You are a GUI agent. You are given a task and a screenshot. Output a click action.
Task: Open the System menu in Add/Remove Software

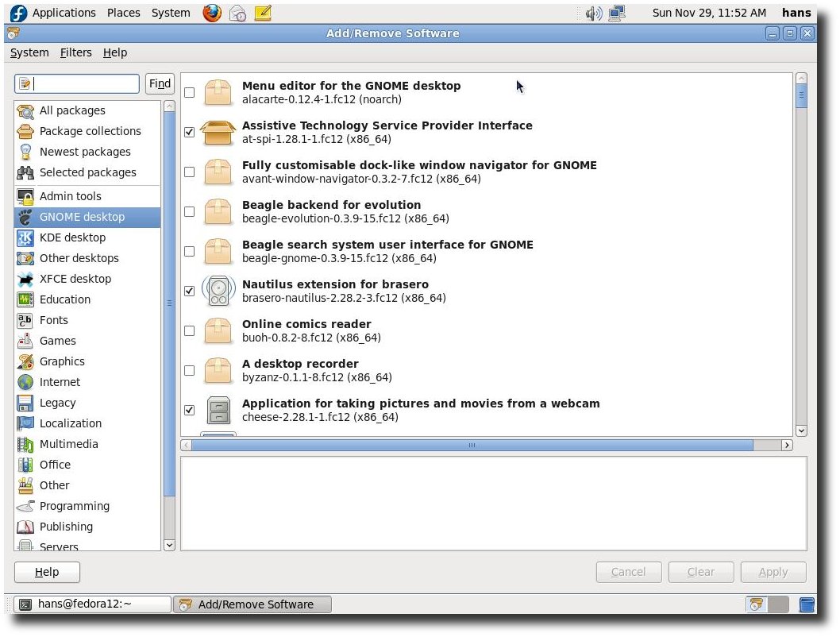[x=29, y=52]
